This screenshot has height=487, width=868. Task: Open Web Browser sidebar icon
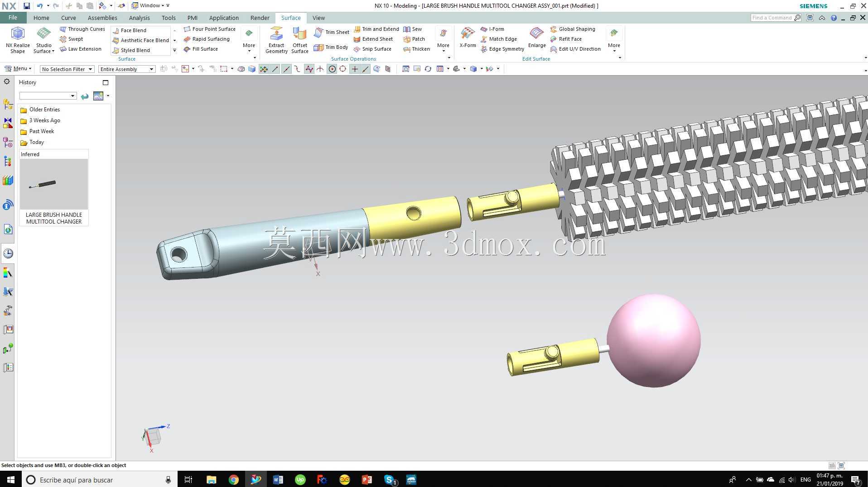8,229
